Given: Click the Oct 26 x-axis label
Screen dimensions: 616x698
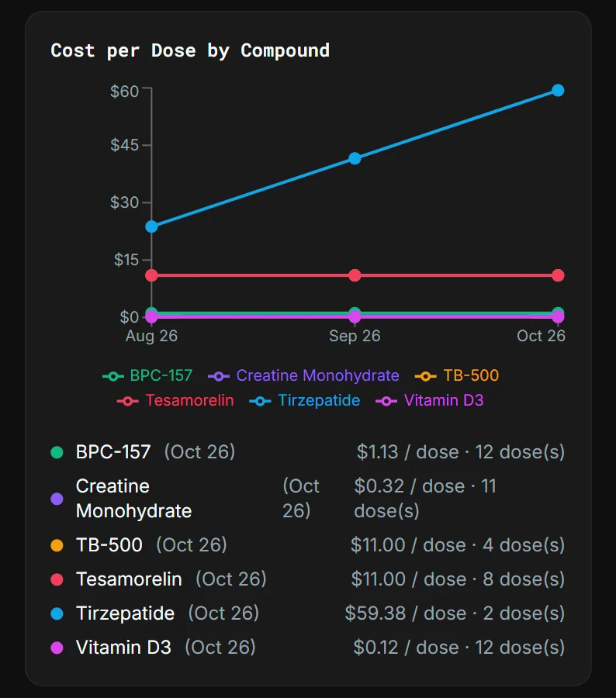Looking at the screenshot, I should pyautogui.click(x=541, y=336).
